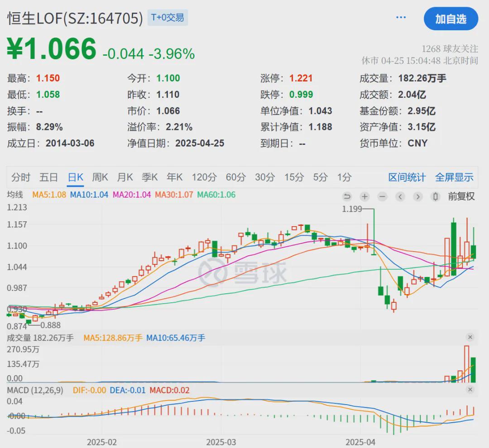The image size is (489, 448).
Task: Switch to the 分时 chart tab
Action: click(x=21, y=177)
